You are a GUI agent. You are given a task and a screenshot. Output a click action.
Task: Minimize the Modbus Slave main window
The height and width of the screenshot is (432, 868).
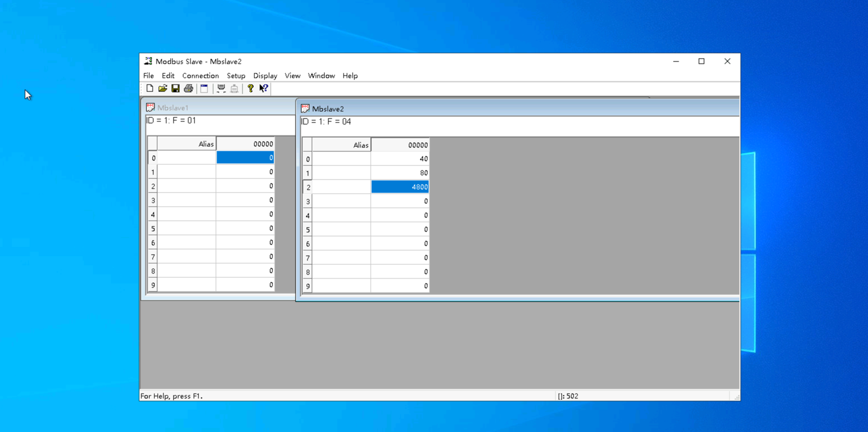(x=676, y=61)
